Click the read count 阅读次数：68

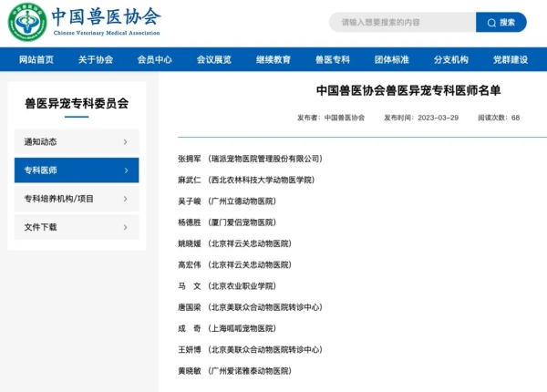[x=499, y=118]
